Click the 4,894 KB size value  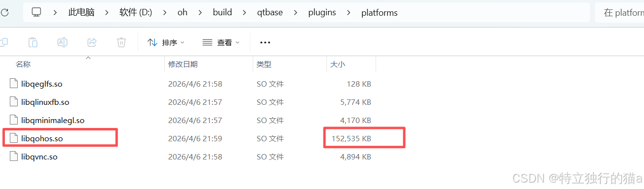pyautogui.click(x=355, y=157)
